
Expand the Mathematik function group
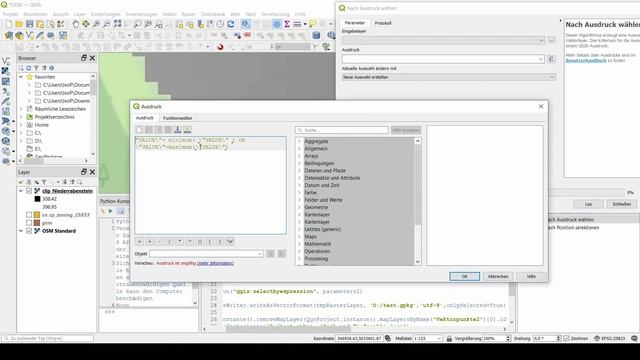pyautogui.click(x=300, y=244)
